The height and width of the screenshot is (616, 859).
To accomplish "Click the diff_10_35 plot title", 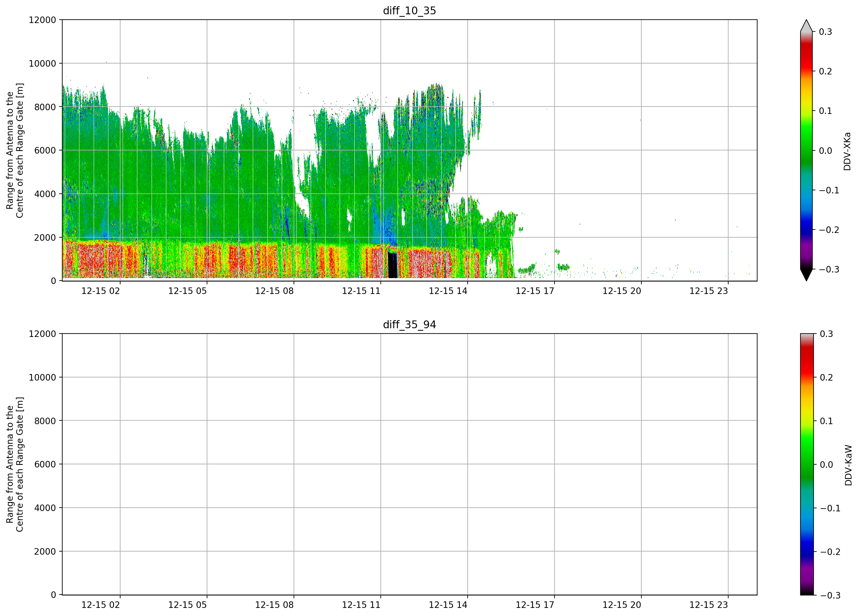I will (409, 11).
